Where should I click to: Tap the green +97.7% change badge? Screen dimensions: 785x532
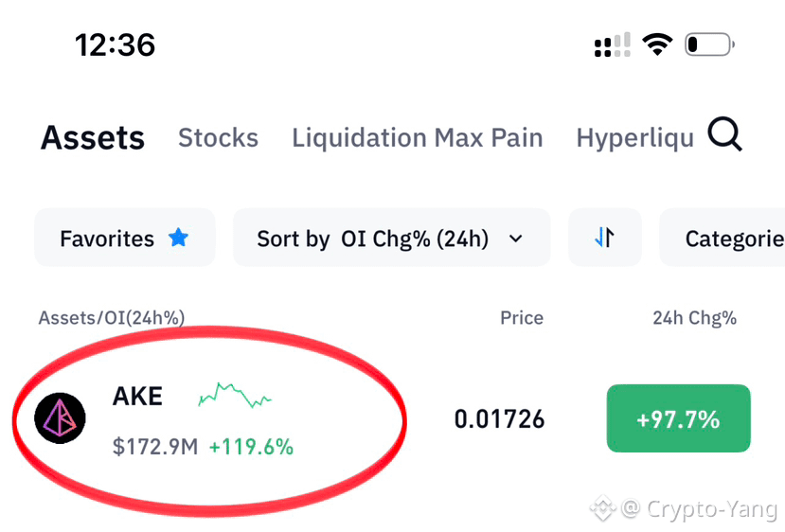click(x=678, y=418)
